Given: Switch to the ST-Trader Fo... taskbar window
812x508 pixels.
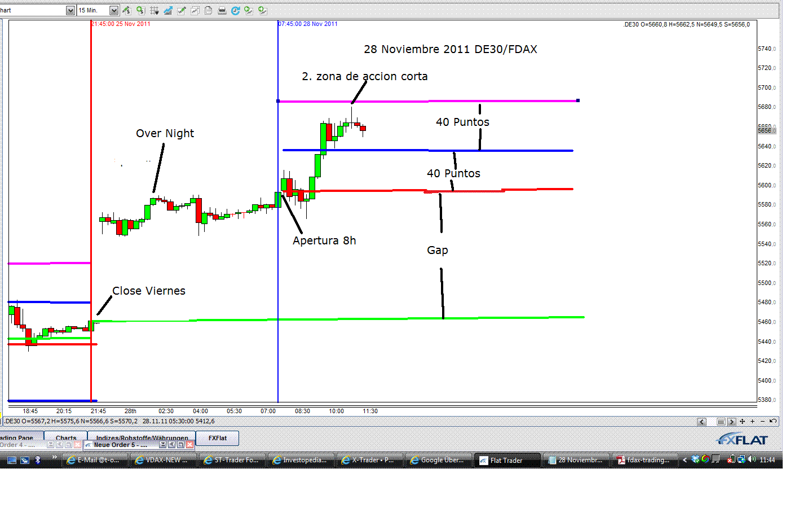Looking at the screenshot, I should point(232,460).
